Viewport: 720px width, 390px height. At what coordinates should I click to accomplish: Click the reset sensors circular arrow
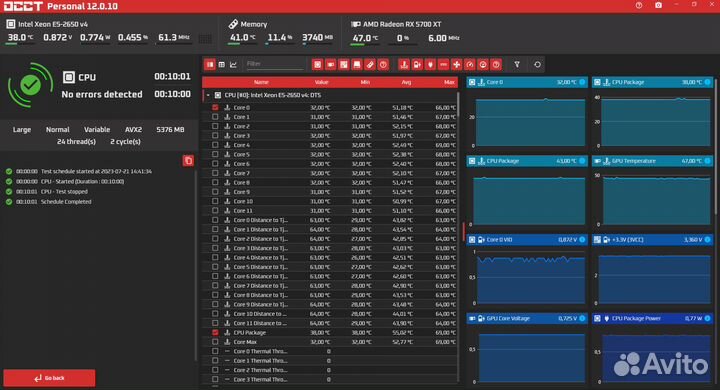537,65
